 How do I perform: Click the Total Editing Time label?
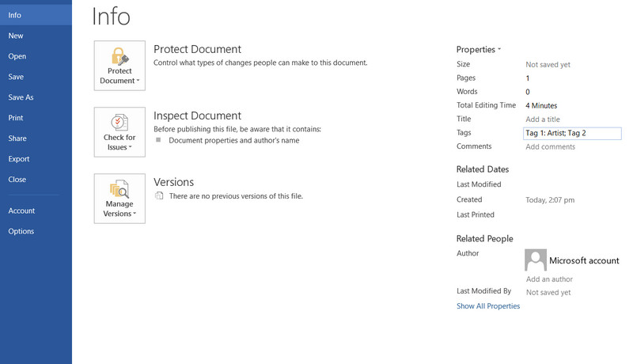[x=486, y=105]
